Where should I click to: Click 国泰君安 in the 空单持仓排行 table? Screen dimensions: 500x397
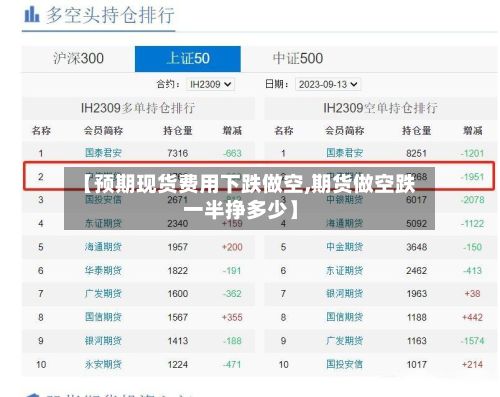click(x=345, y=153)
